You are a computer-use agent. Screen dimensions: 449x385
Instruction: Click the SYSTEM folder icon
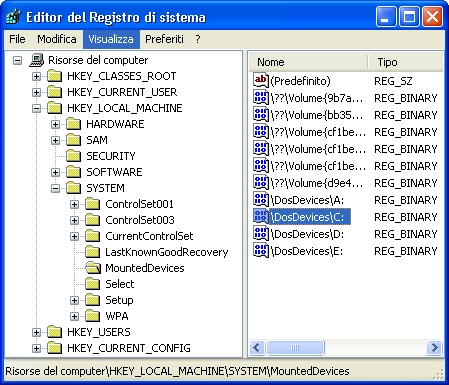(x=73, y=188)
